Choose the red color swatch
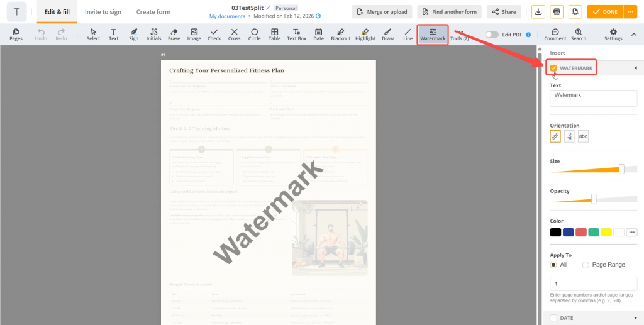644x325 pixels. click(x=580, y=232)
